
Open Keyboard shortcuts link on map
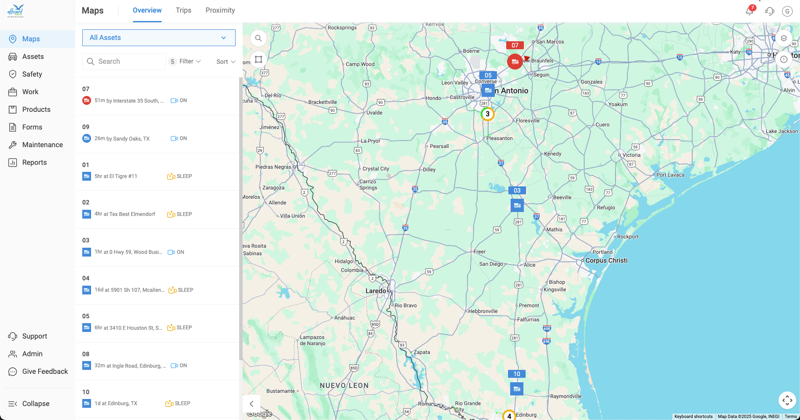coord(693,416)
